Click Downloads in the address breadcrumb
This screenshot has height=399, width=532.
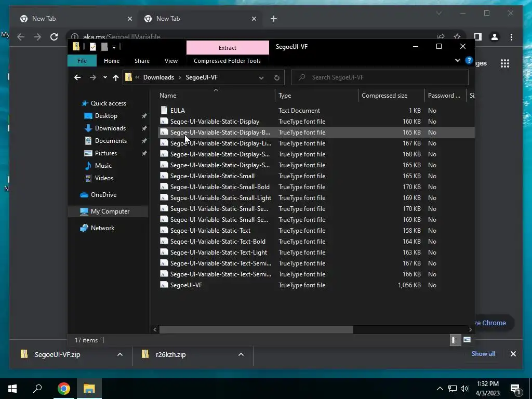click(x=158, y=77)
